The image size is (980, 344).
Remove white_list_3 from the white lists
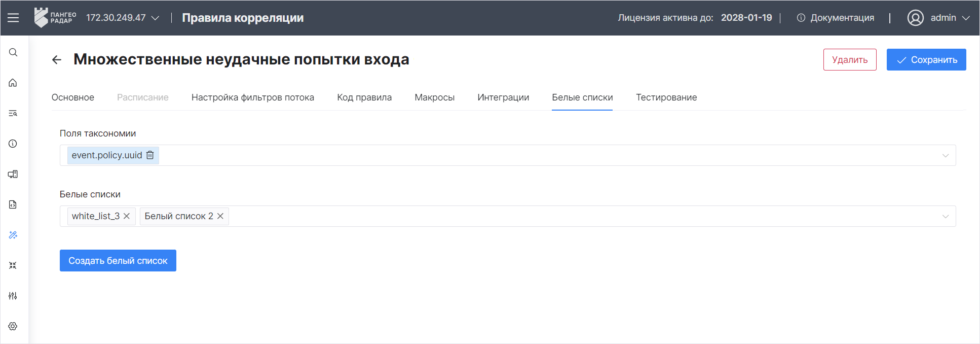127,216
